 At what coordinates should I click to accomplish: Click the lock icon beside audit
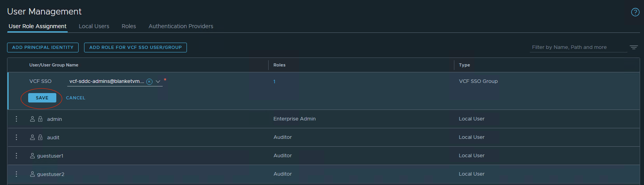click(40, 137)
